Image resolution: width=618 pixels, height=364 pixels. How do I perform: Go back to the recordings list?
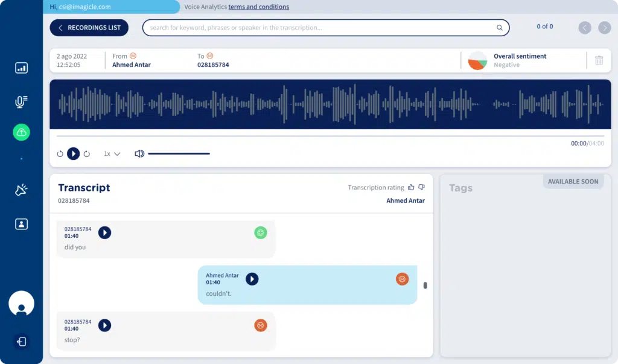(x=89, y=27)
